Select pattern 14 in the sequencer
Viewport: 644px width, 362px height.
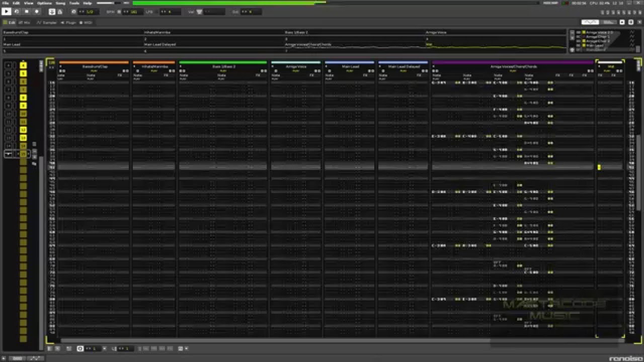click(x=23, y=146)
